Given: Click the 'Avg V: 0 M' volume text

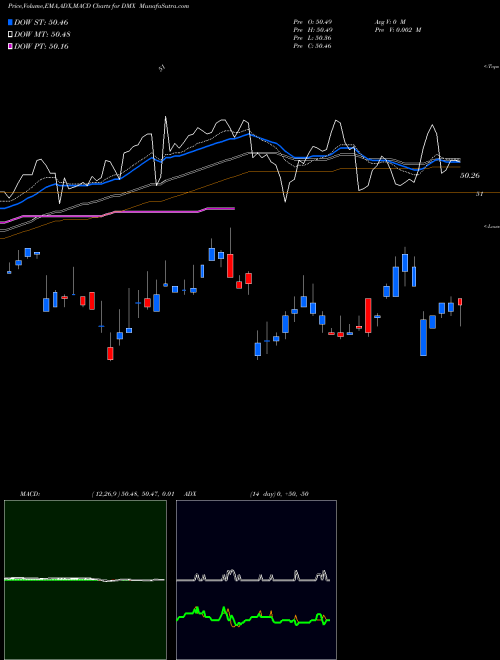Looking at the screenshot, I should click(389, 22).
